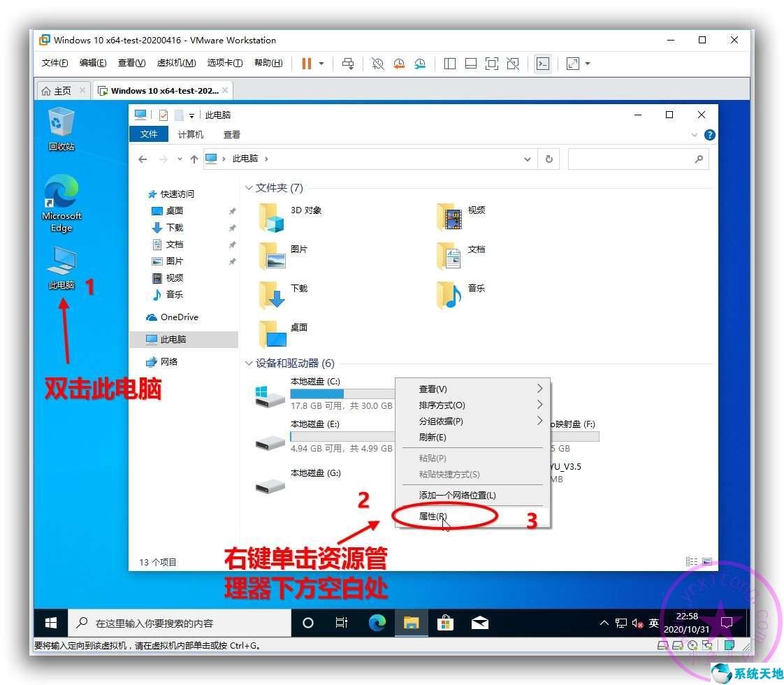Screen dimensions: 784x685
Task: Click the refresh button in the address bar
Action: 549,159
